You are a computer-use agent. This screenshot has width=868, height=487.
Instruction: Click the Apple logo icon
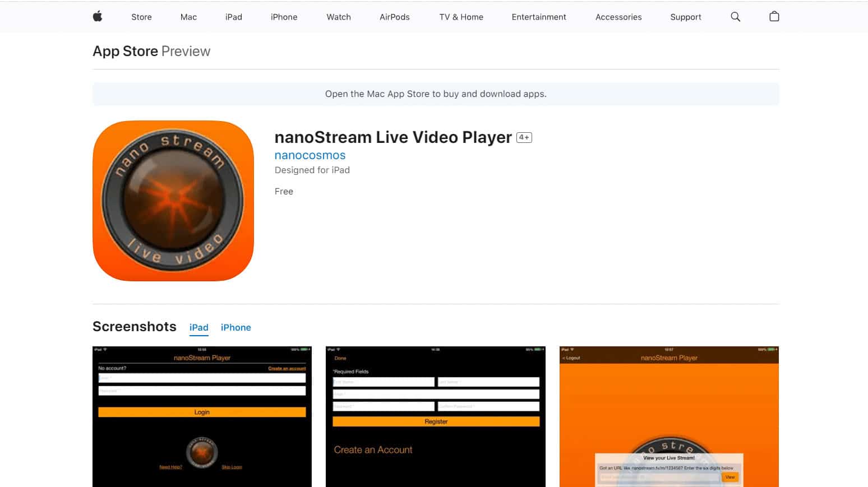coord(98,17)
